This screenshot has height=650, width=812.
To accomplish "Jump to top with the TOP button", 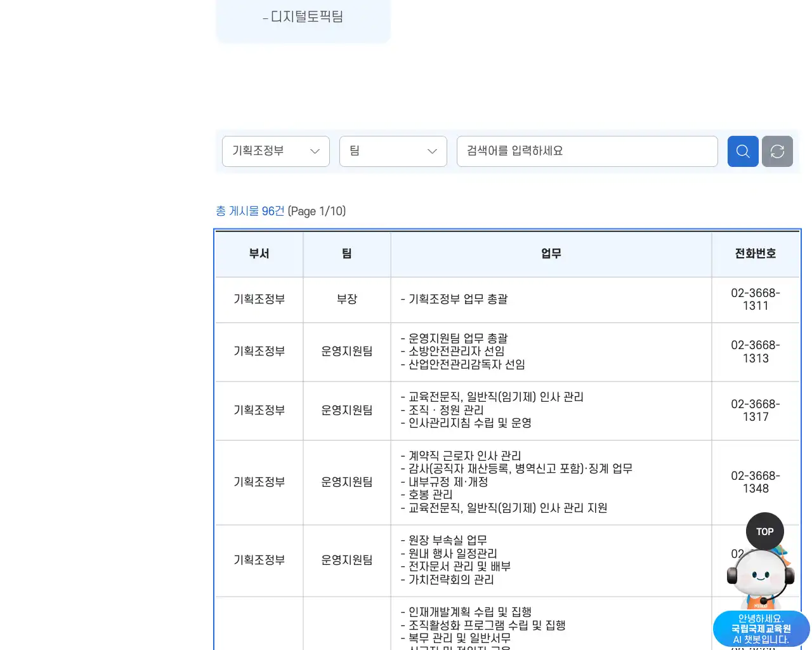I will pos(765,531).
